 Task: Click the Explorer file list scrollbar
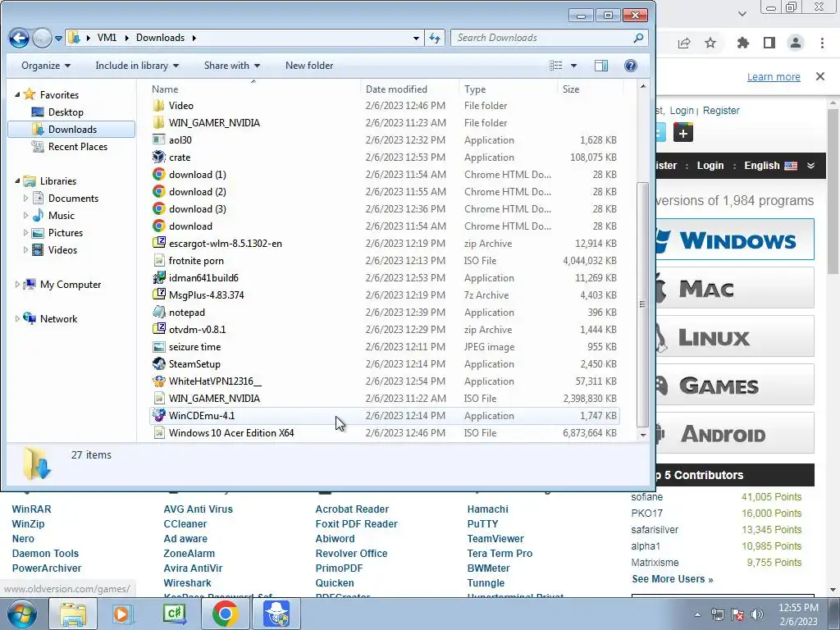642,304
